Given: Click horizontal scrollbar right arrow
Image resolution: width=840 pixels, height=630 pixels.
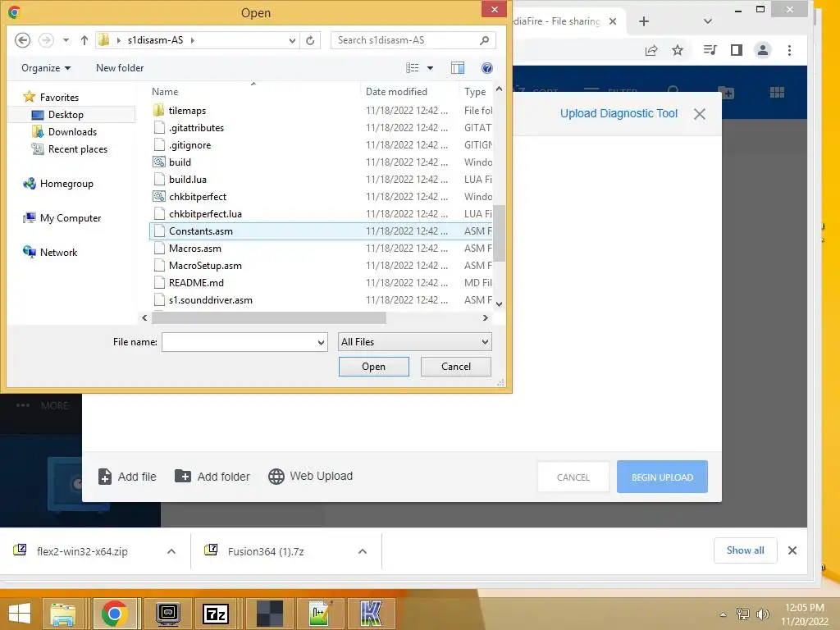Looking at the screenshot, I should [486, 317].
